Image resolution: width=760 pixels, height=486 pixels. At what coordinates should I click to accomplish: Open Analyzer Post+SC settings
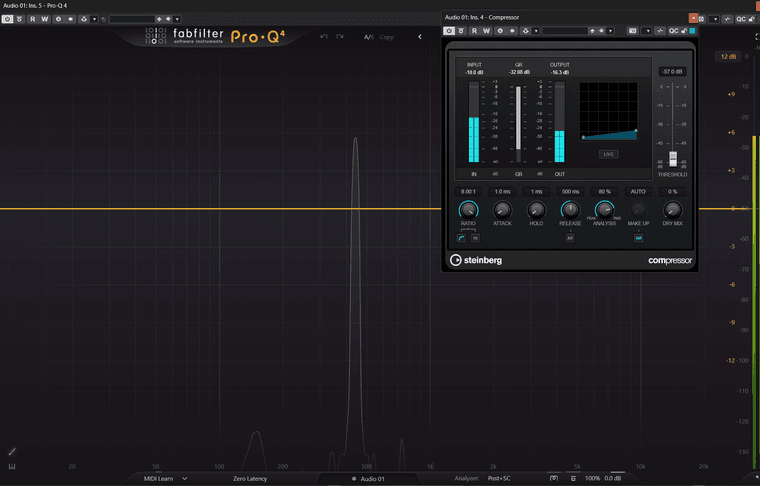tap(499, 479)
